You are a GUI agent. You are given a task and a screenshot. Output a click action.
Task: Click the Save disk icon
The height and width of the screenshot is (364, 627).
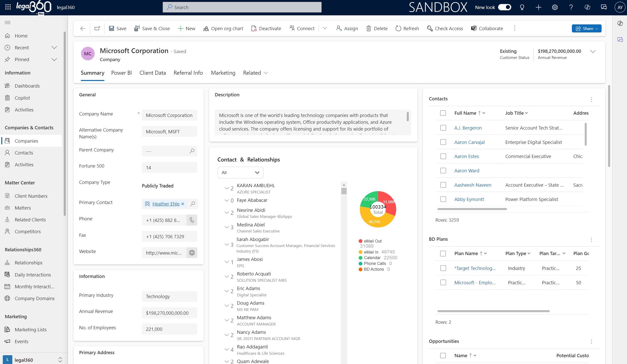[112, 28]
